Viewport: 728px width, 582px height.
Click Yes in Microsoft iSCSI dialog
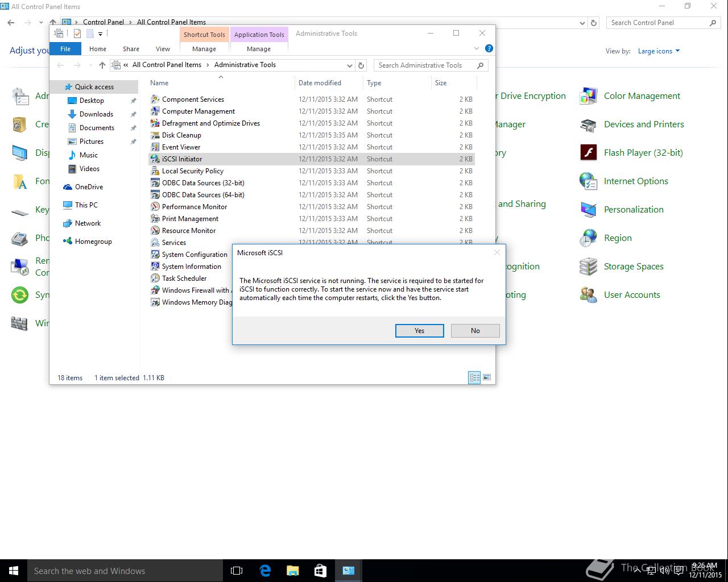tap(419, 331)
